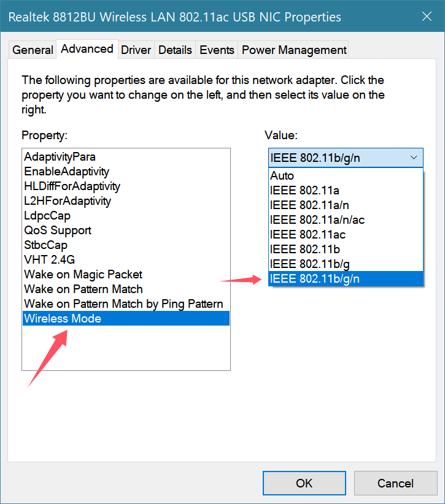Choose the StbcCap property
This screenshot has width=445, height=504.
[126, 245]
